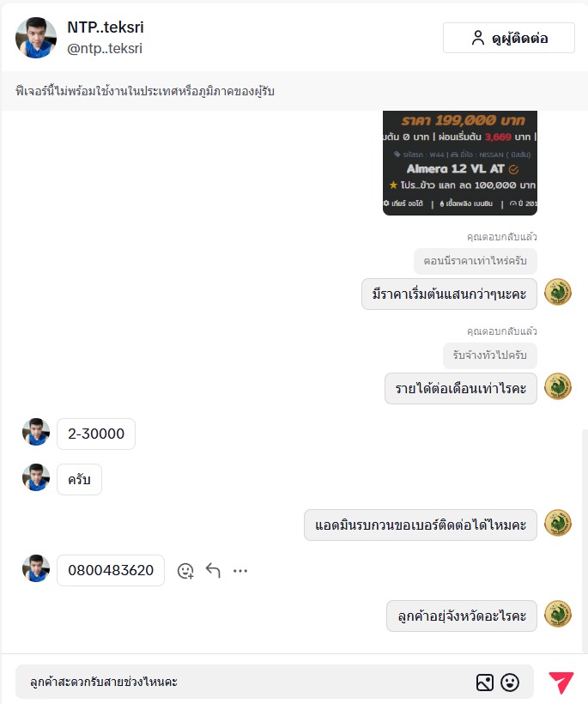Open more options for phone number message
The height and width of the screenshot is (704, 588).
(240, 571)
